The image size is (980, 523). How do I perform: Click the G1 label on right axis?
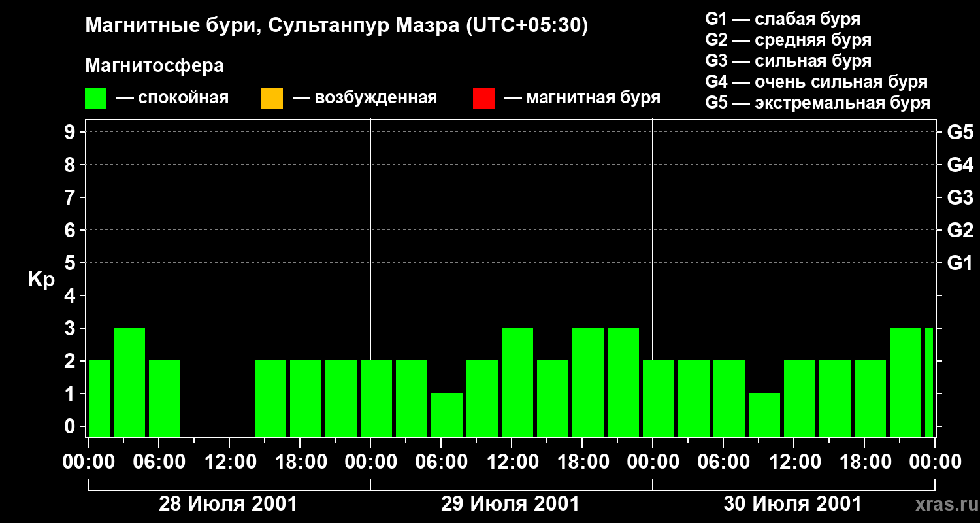(960, 263)
